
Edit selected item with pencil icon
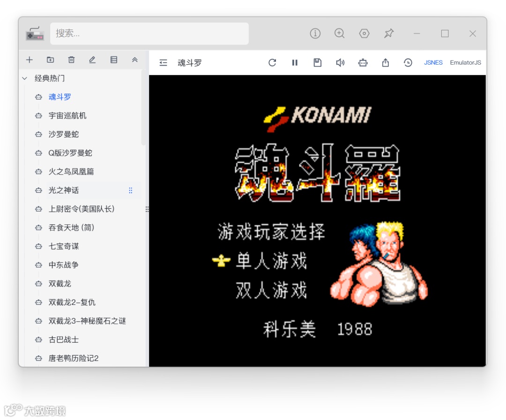(x=92, y=59)
